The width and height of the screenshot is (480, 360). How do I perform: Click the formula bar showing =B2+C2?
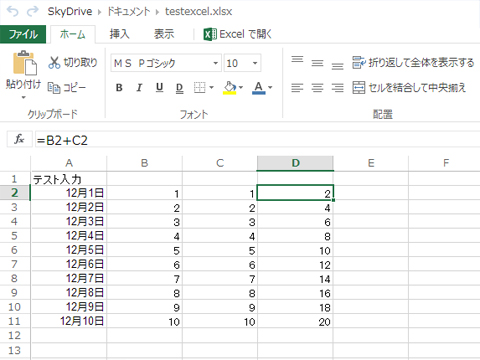click(257, 140)
